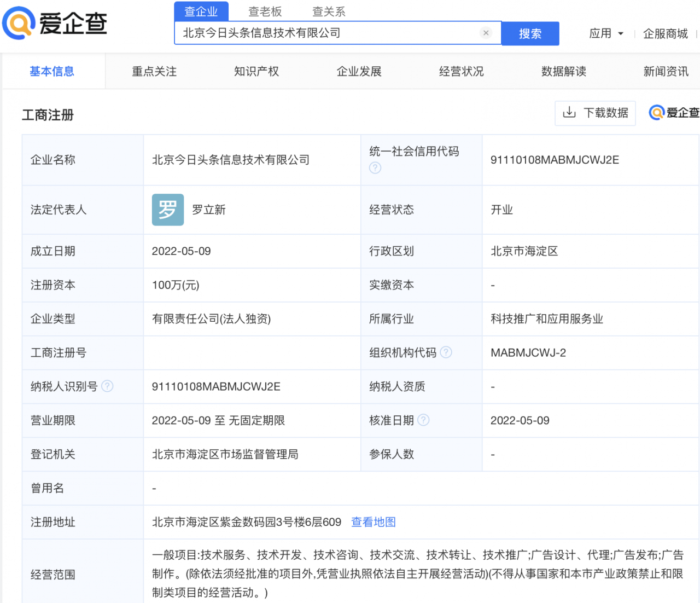Open the 经营状况 section tab

[461, 71]
